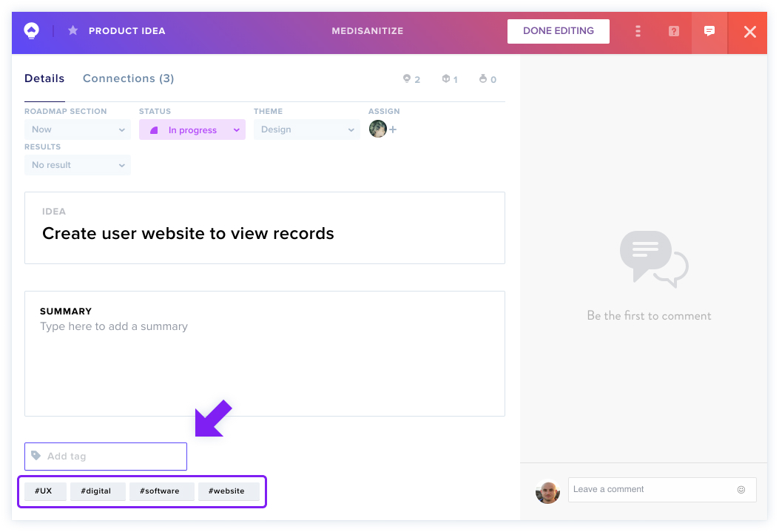
Task: Focus the Add tag input field
Action: click(x=106, y=457)
